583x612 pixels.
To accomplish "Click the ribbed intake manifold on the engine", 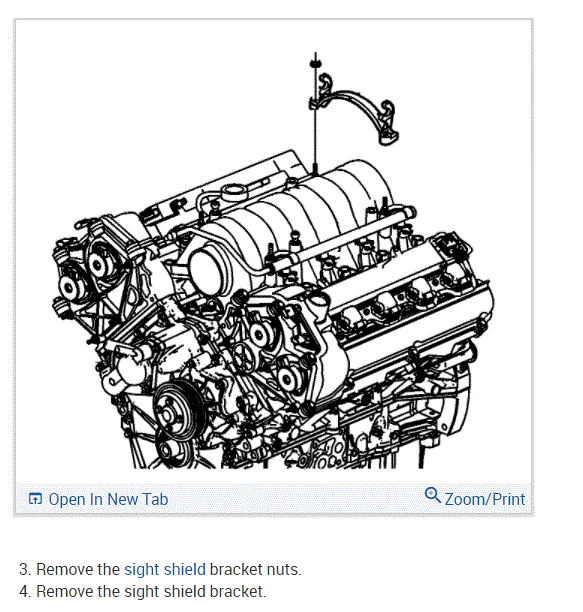I will [297, 222].
